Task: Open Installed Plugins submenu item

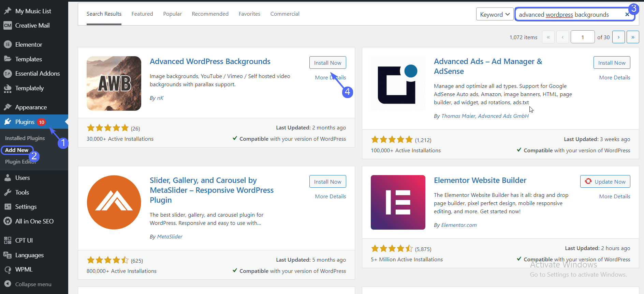Action: point(25,138)
